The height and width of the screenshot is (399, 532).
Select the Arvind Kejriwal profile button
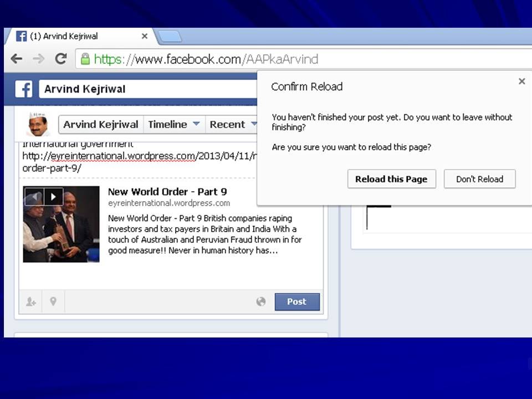click(101, 125)
